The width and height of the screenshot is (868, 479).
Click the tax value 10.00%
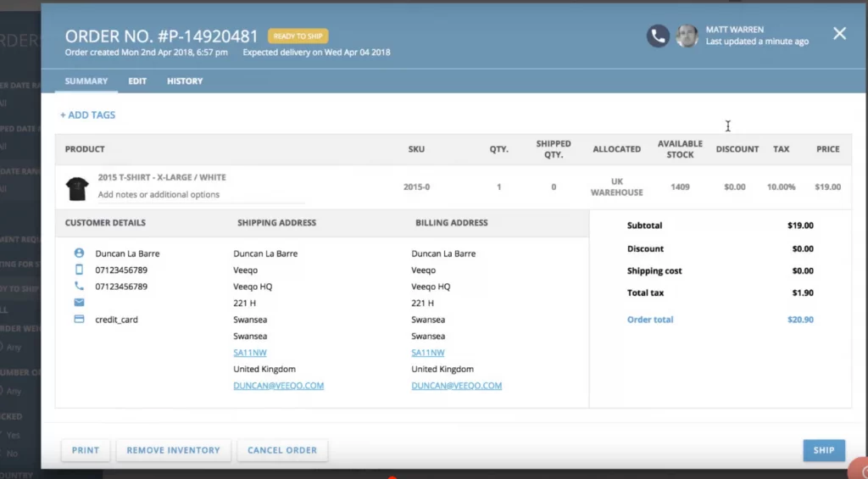coord(781,187)
